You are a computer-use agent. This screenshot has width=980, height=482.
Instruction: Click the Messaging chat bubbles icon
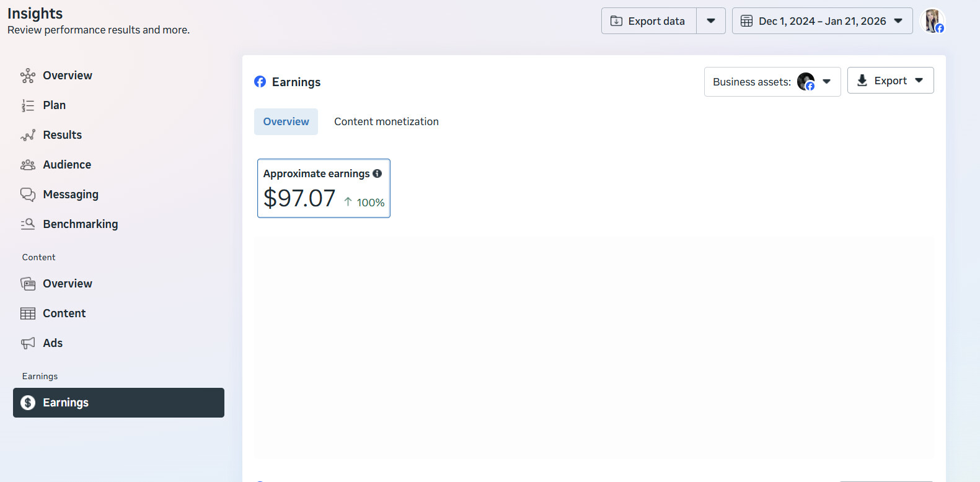coord(28,195)
